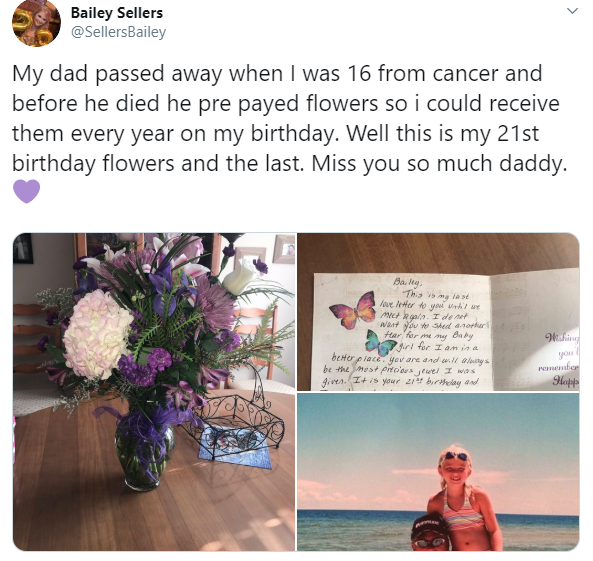Viewport: 593px width, 561px height.
Task: Visit the @SellersBailey handle link
Action: pos(118,32)
